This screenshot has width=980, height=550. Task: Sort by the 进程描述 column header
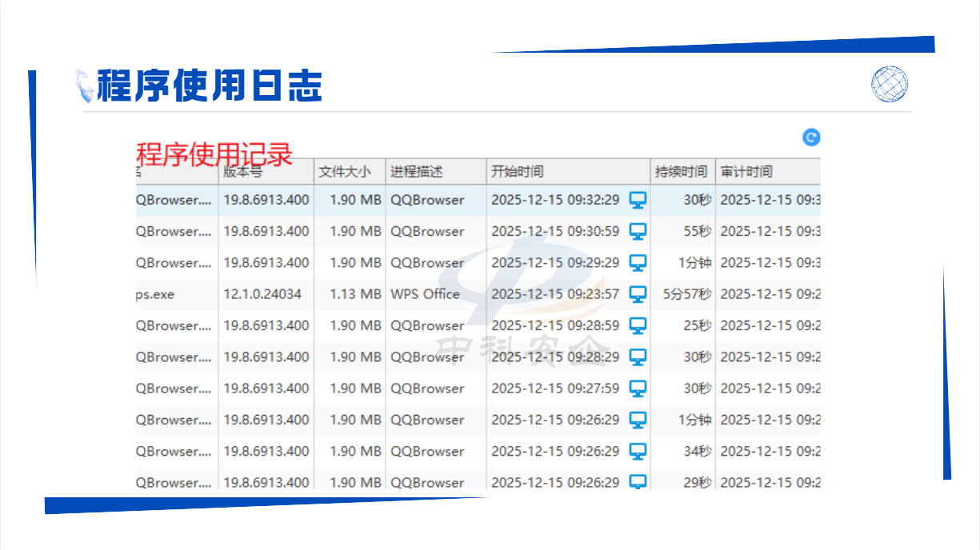point(436,171)
